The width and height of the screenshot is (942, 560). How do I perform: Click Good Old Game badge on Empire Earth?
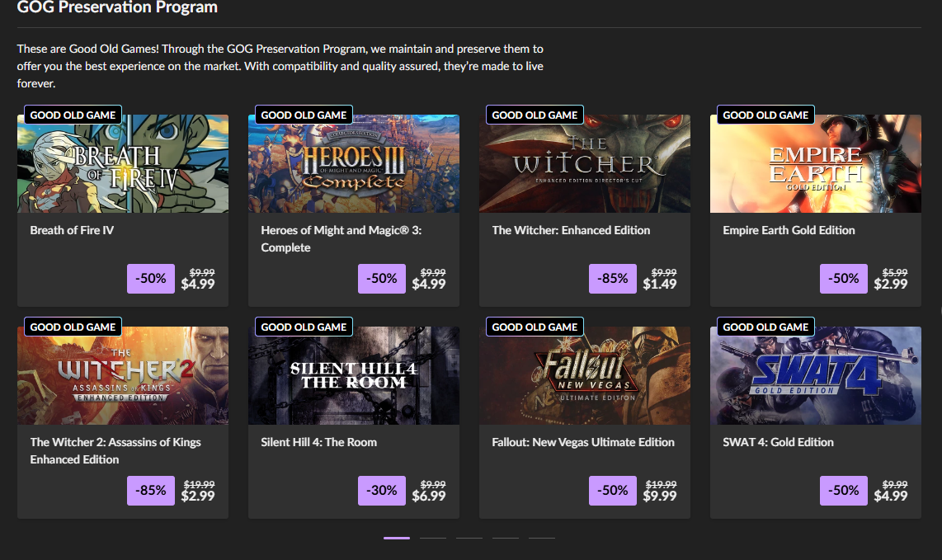click(x=765, y=115)
